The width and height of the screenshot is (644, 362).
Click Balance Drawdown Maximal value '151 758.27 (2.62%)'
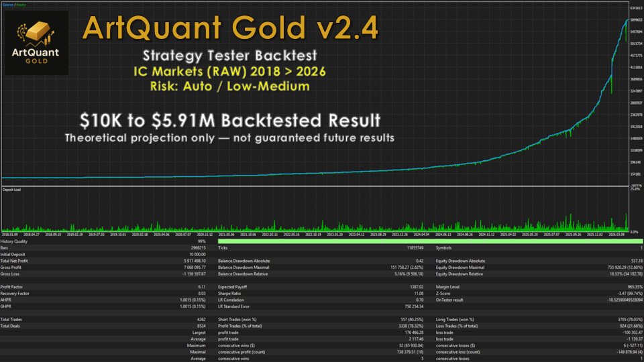click(407, 267)
